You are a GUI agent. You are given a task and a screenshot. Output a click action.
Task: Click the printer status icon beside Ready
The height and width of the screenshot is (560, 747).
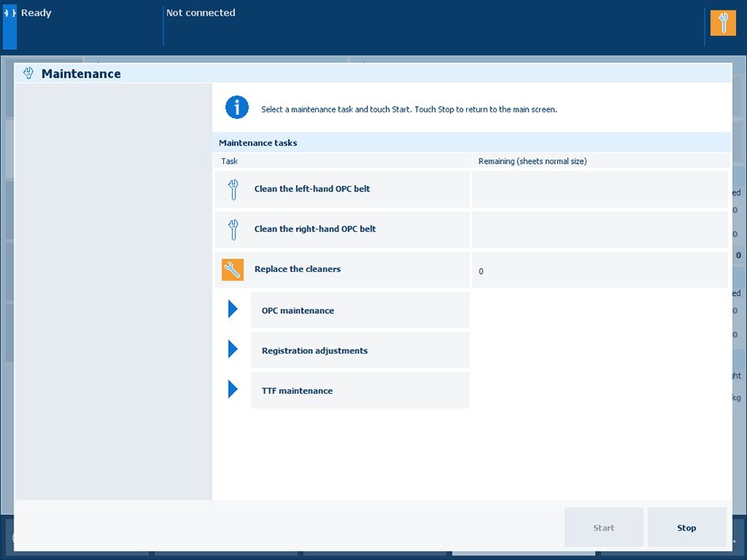[9, 14]
